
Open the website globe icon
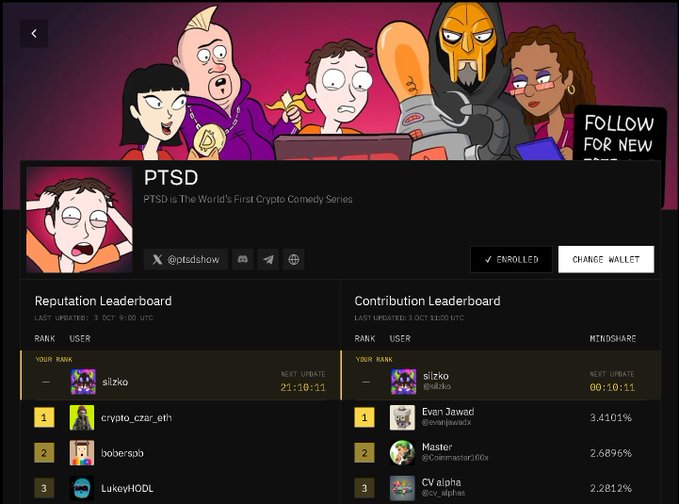click(294, 259)
